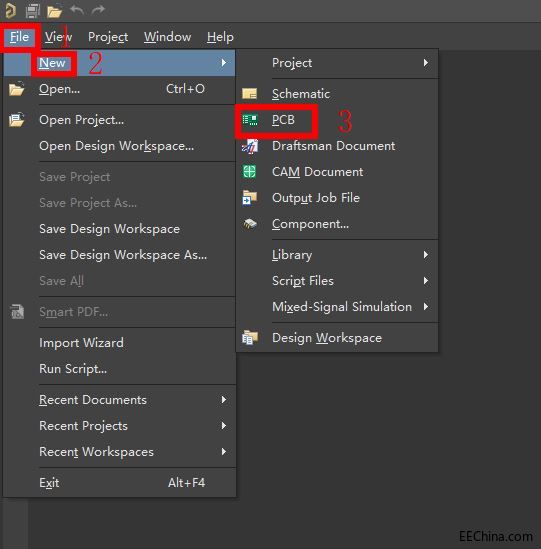
Task: Open the Window menu
Action: [x=167, y=37]
